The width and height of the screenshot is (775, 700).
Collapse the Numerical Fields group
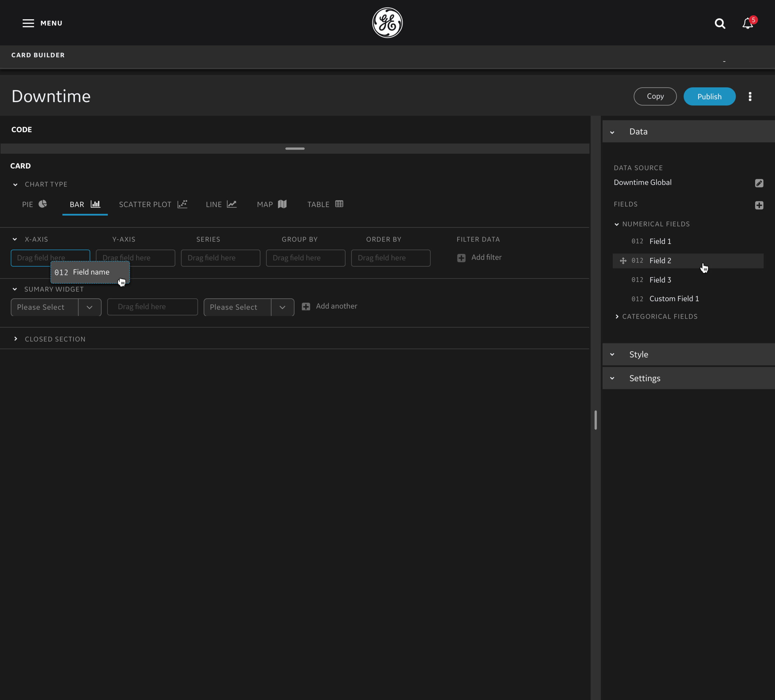click(x=617, y=224)
